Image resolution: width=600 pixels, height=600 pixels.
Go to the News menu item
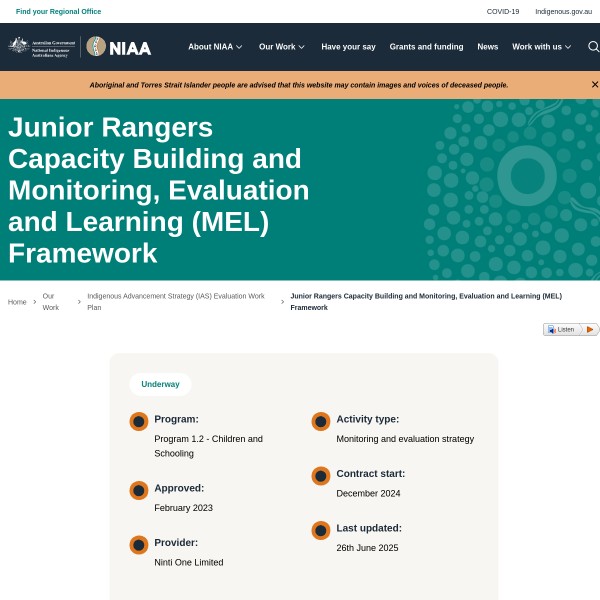[487, 47]
